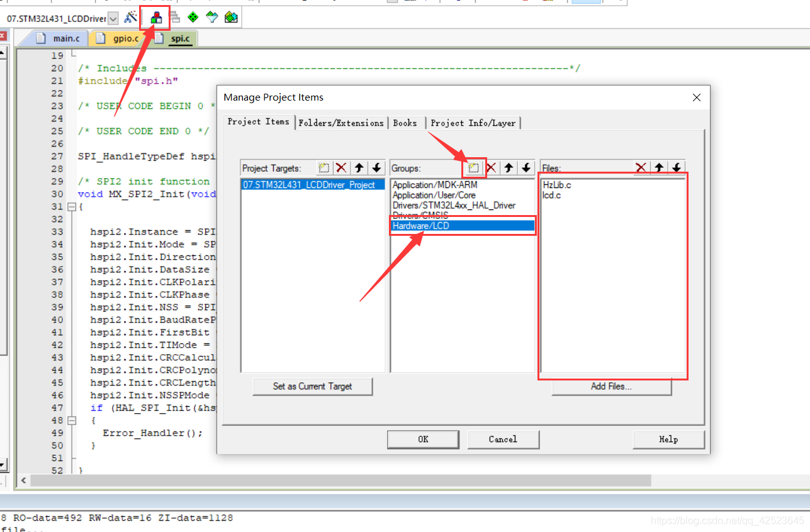The image size is (810, 532).
Task: Open the Select Software Packs funnel icon
Action: 211,17
